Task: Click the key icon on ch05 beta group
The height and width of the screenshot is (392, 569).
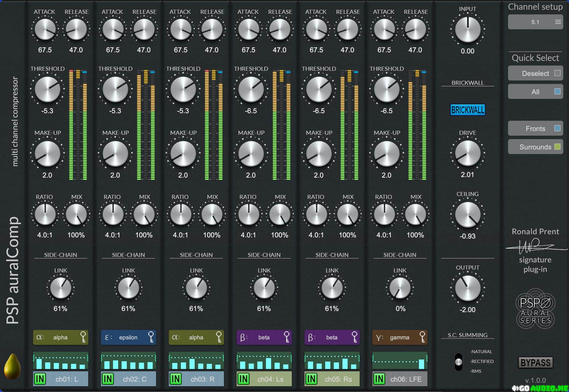Action: click(355, 337)
